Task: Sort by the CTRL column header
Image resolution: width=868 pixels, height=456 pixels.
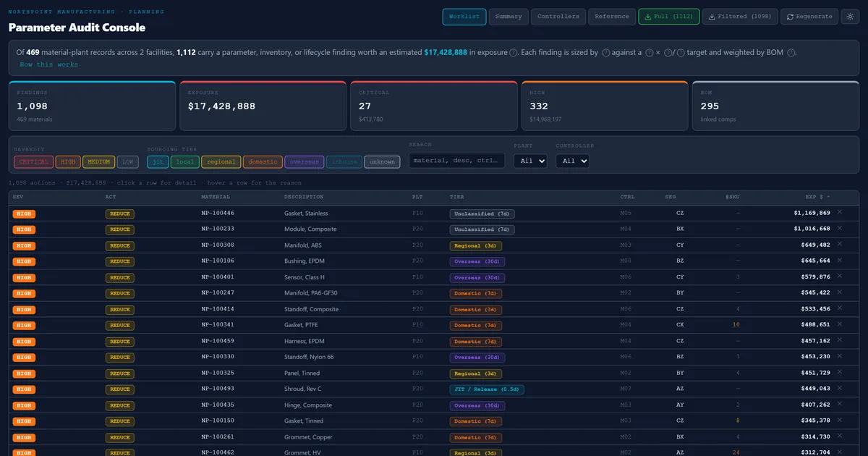Action: [x=627, y=197]
